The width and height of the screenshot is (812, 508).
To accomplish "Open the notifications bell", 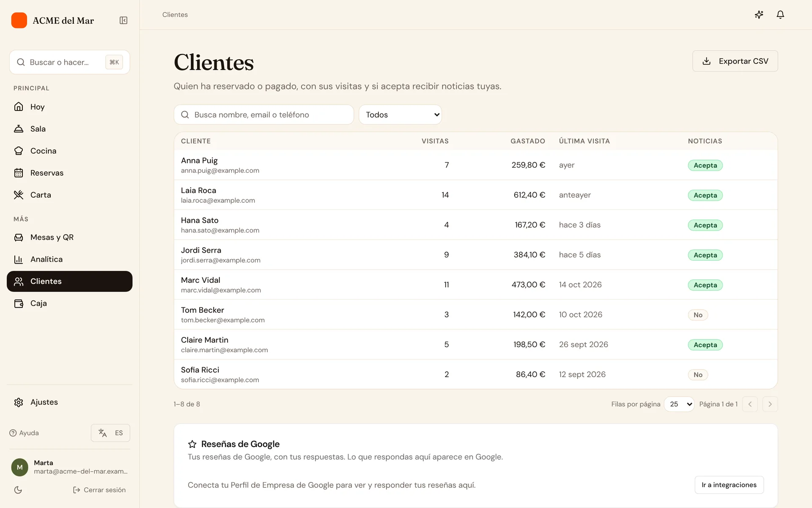I will (780, 15).
